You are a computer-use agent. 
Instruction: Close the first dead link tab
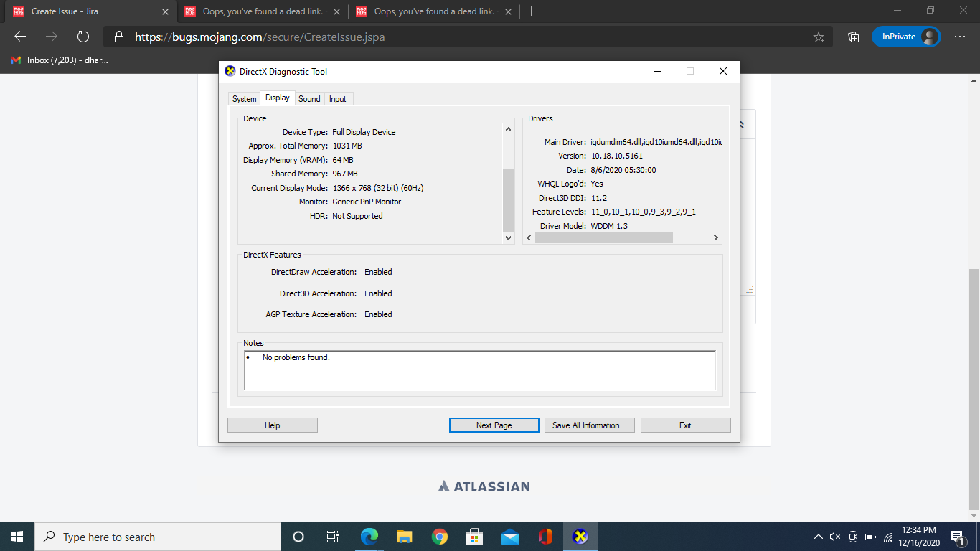[336, 11]
